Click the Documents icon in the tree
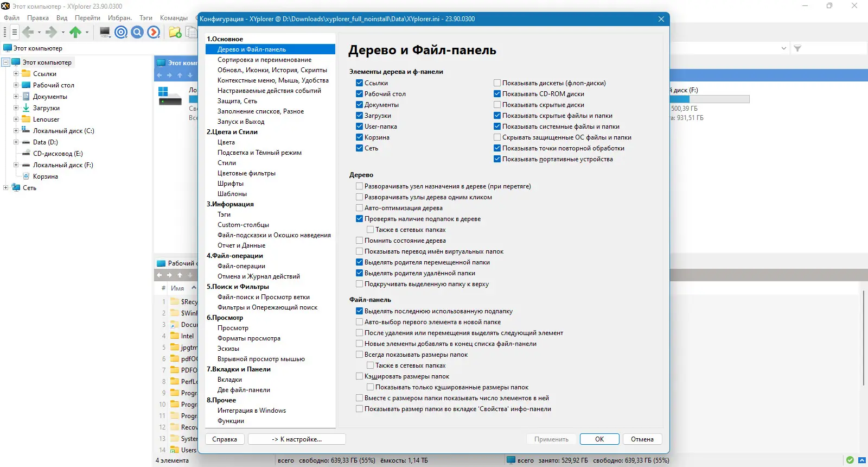 pos(26,97)
